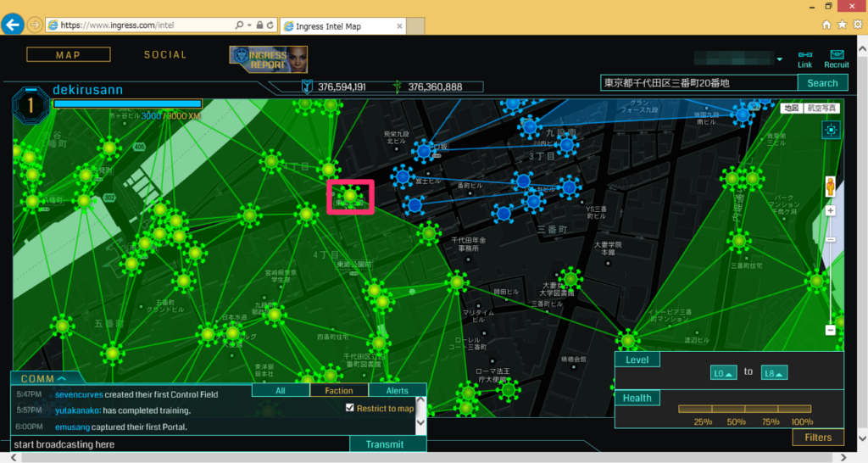Click the ローマ法王庁大使館 map label
This screenshot has width=868, height=463.
coord(492,375)
